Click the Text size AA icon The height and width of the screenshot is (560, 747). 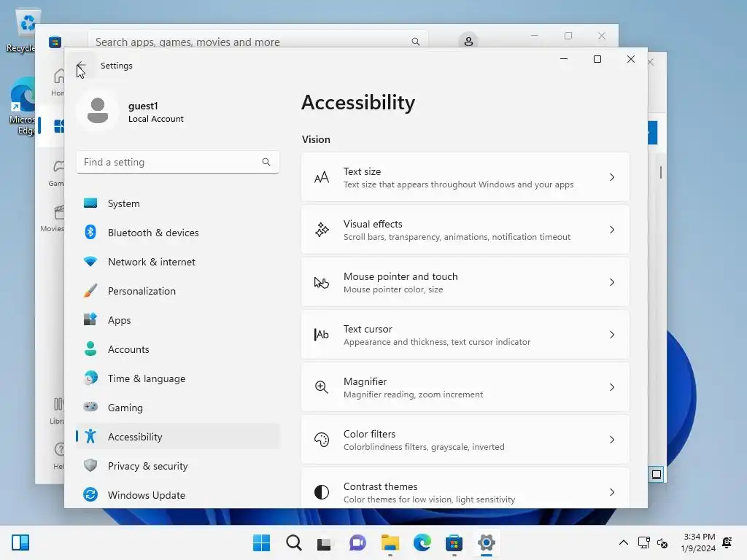click(x=322, y=177)
